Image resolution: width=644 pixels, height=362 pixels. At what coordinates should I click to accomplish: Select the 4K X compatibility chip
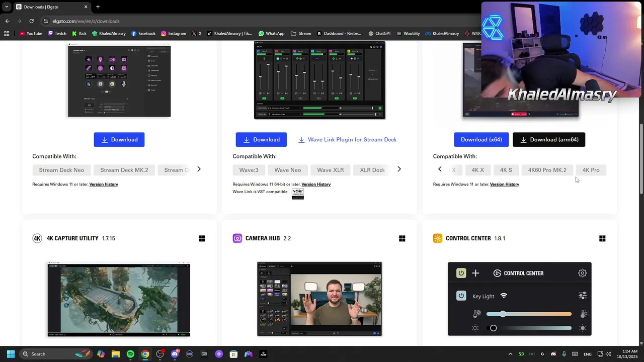click(478, 170)
